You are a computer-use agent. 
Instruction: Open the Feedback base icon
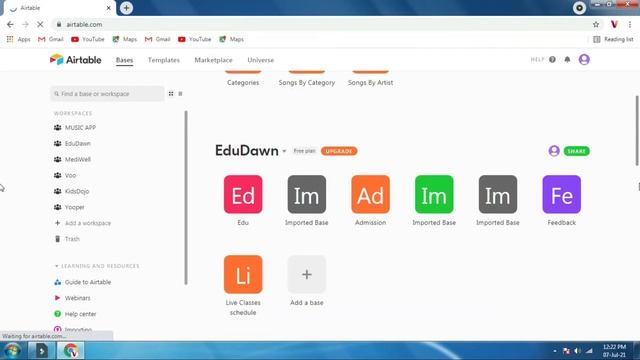561,194
